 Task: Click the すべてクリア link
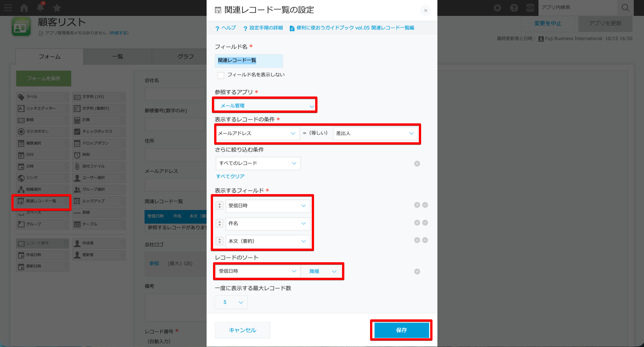coord(230,176)
